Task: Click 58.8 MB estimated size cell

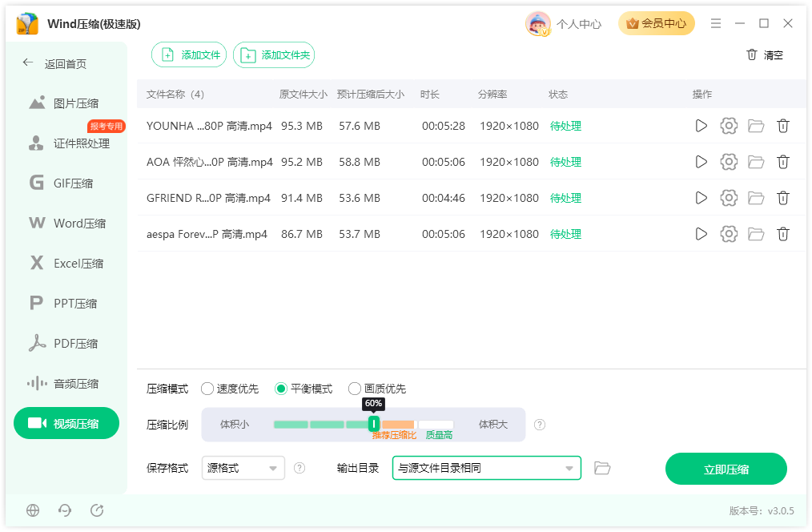Action: pyautogui.click(x=360, y=162)
